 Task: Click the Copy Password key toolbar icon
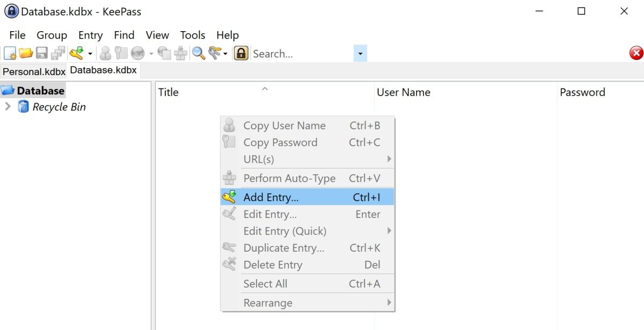(121, 53)
